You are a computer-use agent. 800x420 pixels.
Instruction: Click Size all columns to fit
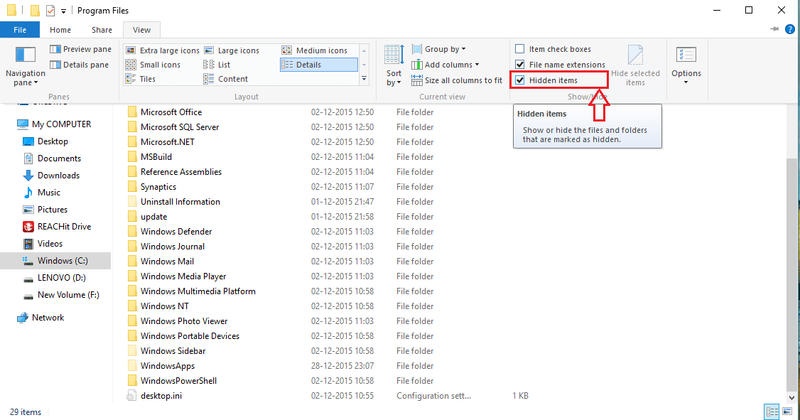coord(457,80)
